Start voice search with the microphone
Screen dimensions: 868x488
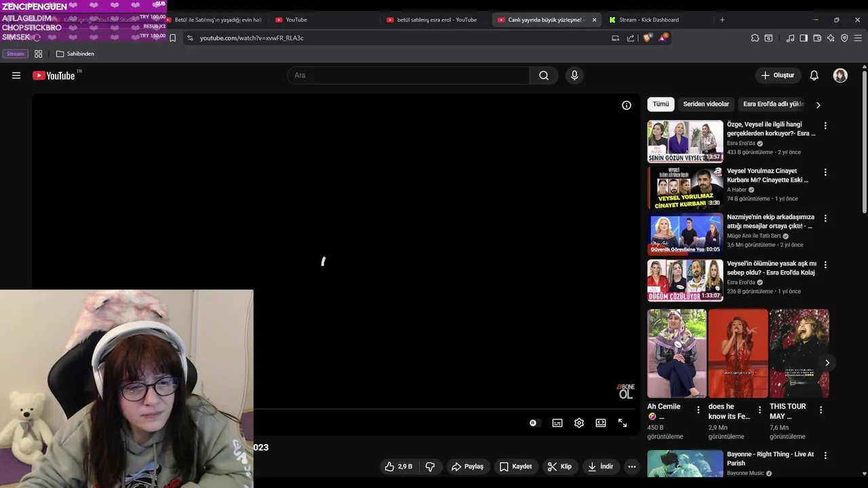pyautogui.click(x=574, y=75)
